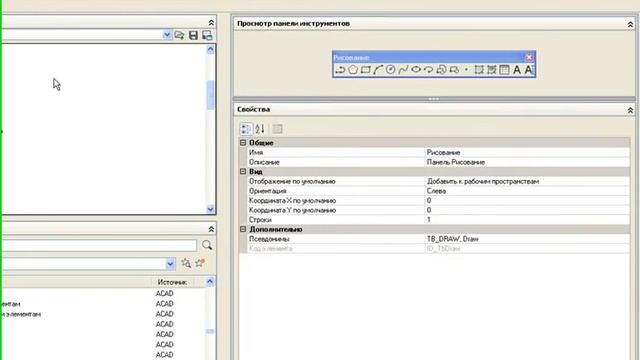Screen dimensions: 640x360
Task: Select the Ellipse tool in the toolbar preview
Action: point(416,70)
